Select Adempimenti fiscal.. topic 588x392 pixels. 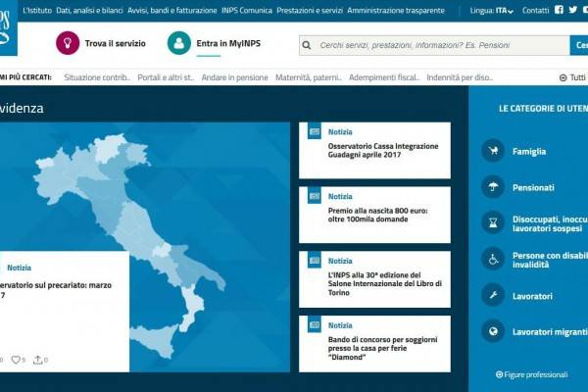tap(384, 77)
